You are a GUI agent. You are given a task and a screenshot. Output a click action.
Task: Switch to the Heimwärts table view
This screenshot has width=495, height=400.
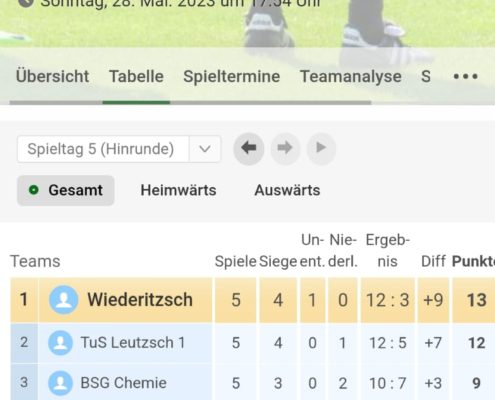(178, 190)
